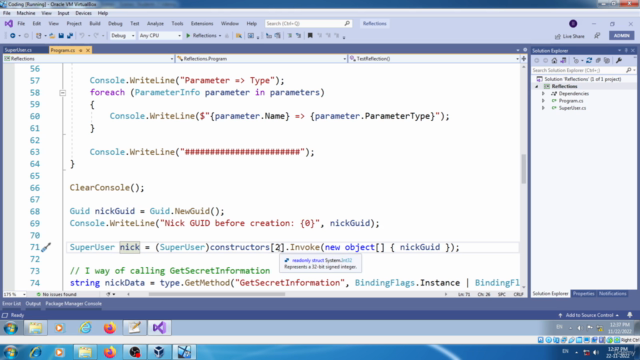Open Properties wrench icon in Solution Explorer

pos(619,61)
